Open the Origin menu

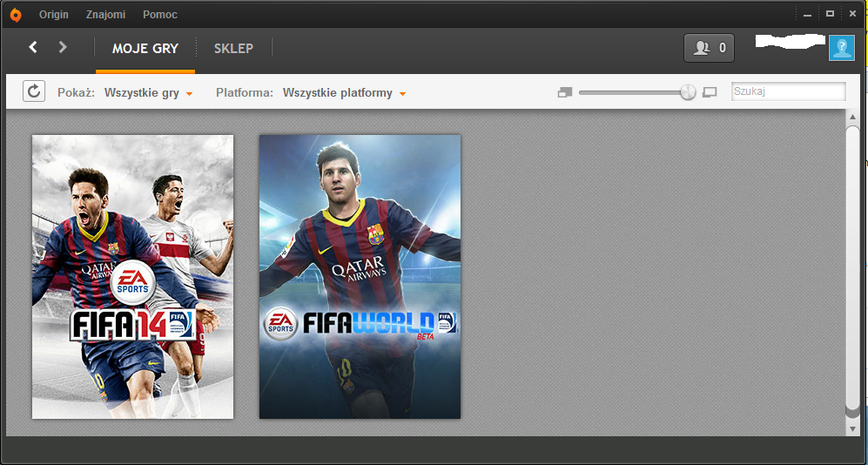click(x=54, y=15)
